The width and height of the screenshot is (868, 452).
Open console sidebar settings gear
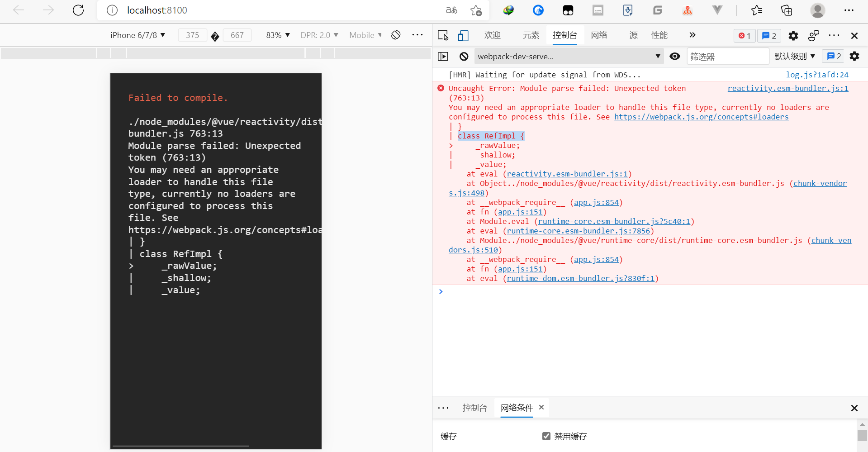click(x=854, y=56)
